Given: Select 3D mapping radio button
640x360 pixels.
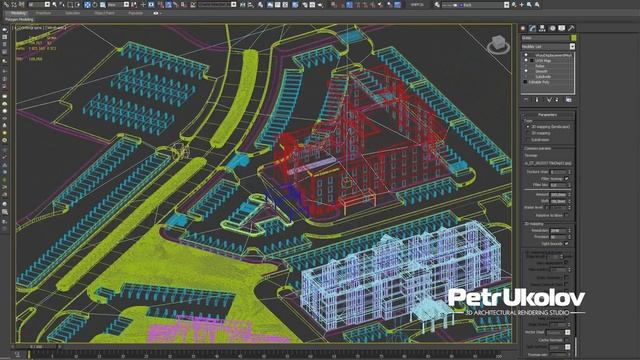Looking at the screenshot, I should [528, 133].
